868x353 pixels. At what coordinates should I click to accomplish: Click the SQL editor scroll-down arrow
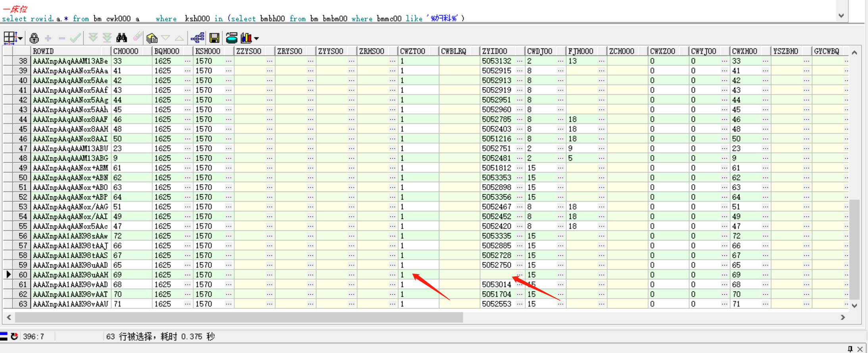(x=841, y=16)
